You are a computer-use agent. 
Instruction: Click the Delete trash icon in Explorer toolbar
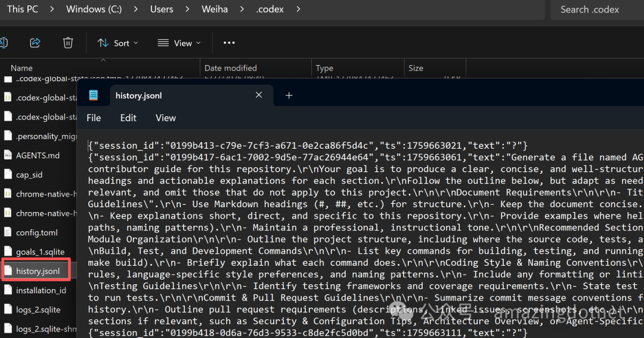(68, 43)
